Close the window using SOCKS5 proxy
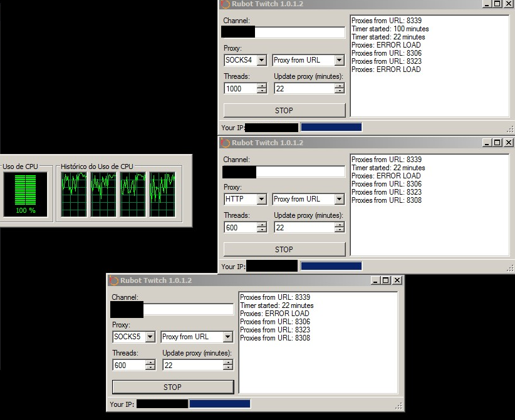The image size is (515, 420). click(397, 280)
